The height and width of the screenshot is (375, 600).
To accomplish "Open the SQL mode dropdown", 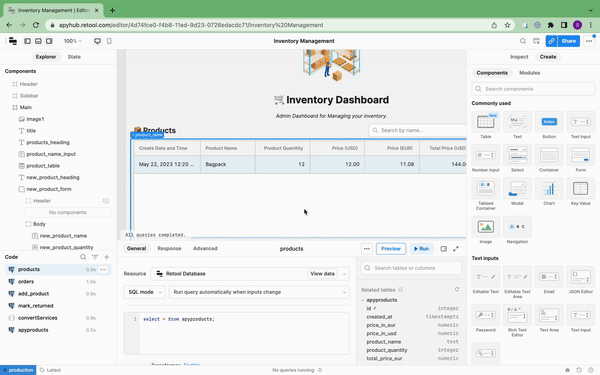I will point(144,292).
